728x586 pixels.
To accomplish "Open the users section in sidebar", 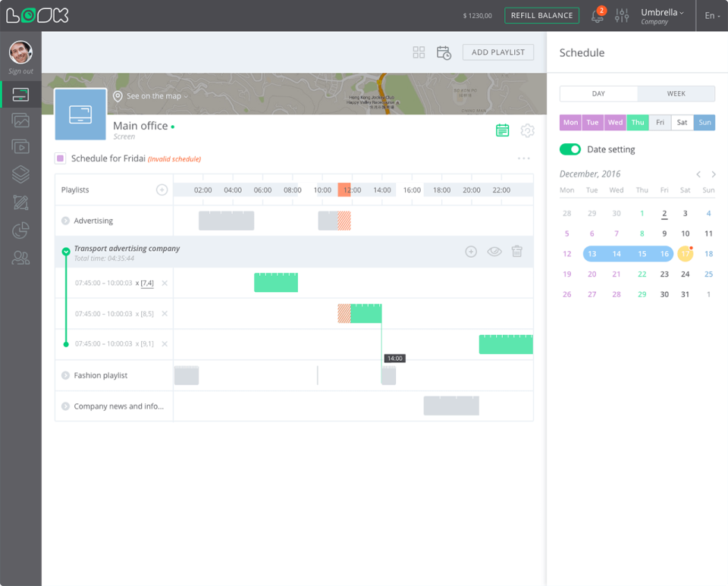I will click(21, 258).
